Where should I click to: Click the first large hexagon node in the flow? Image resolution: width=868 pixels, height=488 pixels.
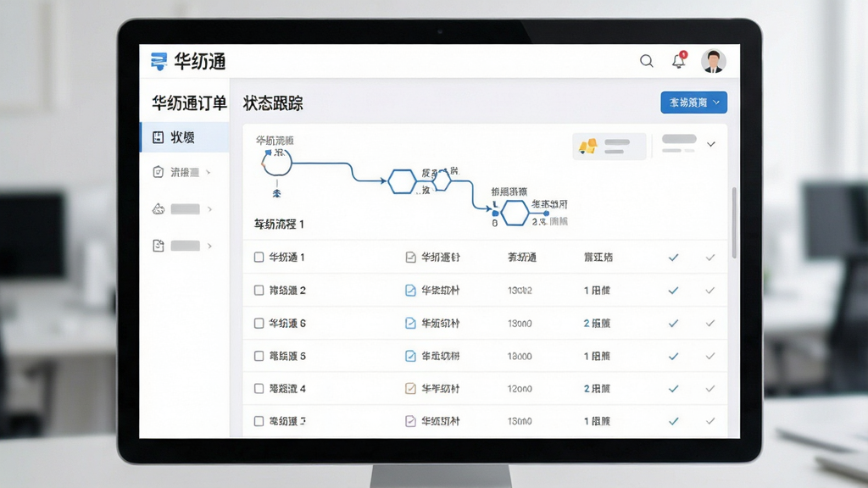pos(402,181)
